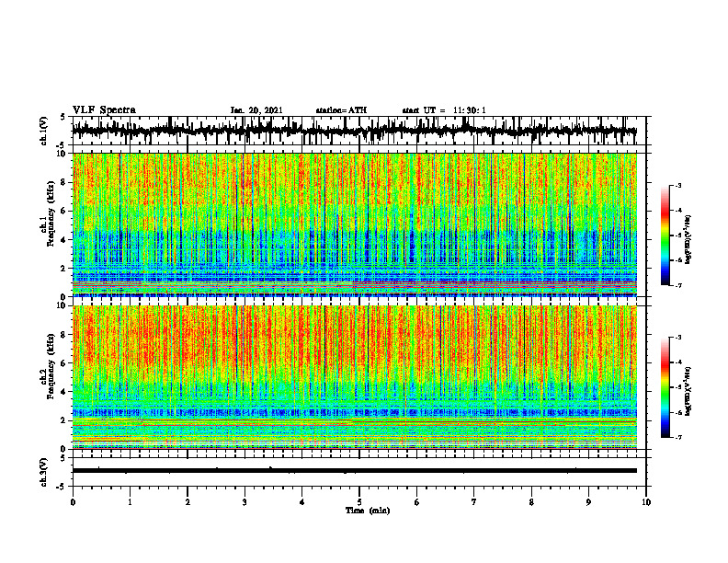Click time axis tick label "3"
Screen dimensions: 728x563
[x=245, y=502]
